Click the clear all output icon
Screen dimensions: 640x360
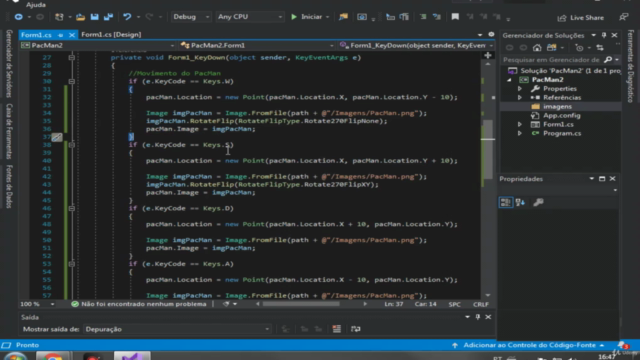click(336, 329)
